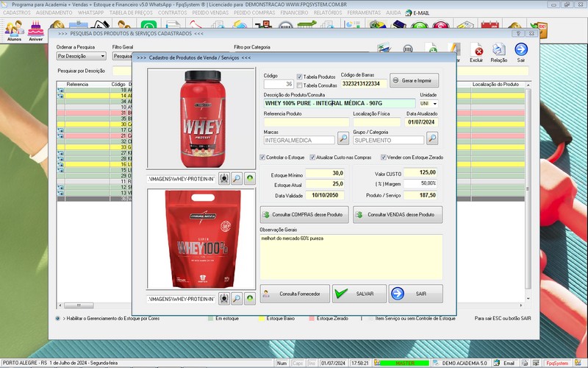Image resolution: width=588 pixels, height=368 pixels.
Task: Click the Em estoque green legend swatch
Action: click(x=211, y=319)
